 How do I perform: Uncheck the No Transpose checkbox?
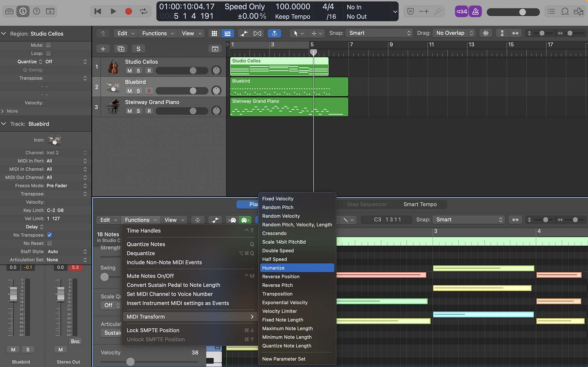point(49,235)
